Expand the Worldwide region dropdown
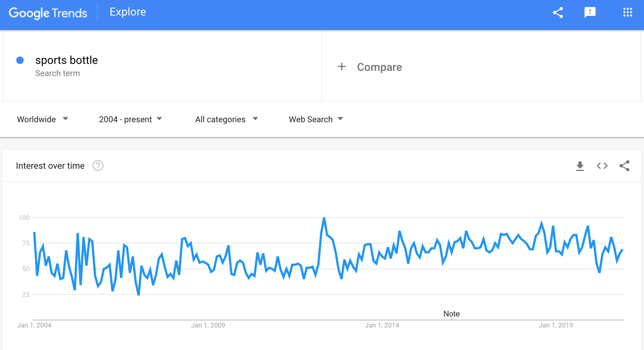644x350 pixels. tap(42, 119)
